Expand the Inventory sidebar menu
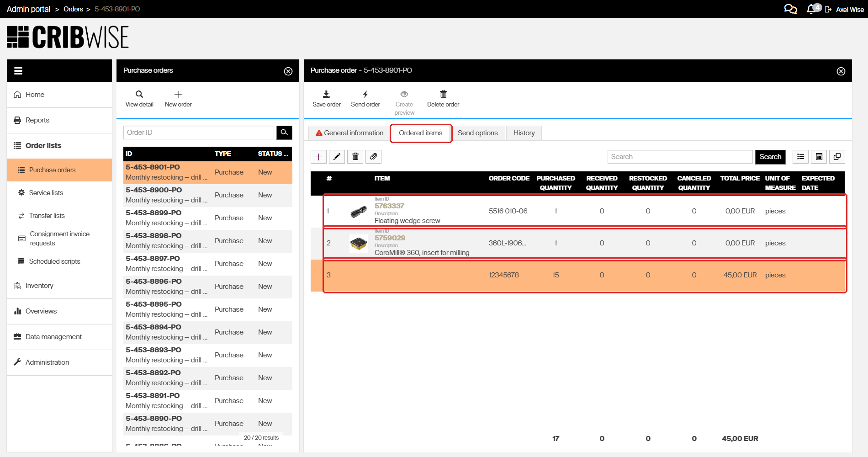 tap(39, 286)
